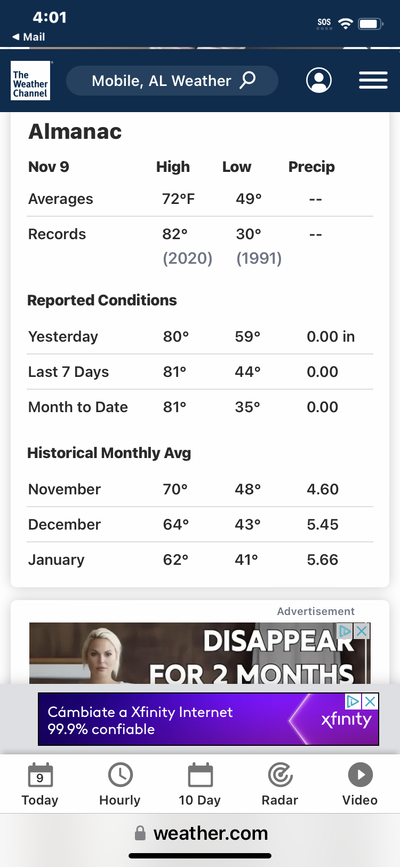400x867 pixels.
Task: Tap the Xfinity Internet banner advertisement
Action: click(208, 719)
